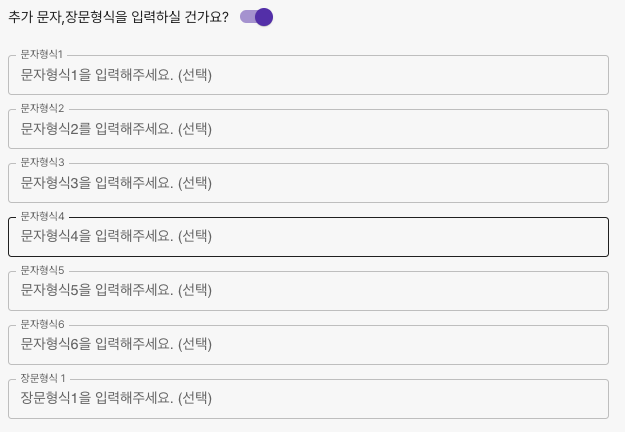Screen dimensions: 625x432
Task: Click the '(선택)' hint in 문자형식1 placeholder
Action: (x=194, y=75)
